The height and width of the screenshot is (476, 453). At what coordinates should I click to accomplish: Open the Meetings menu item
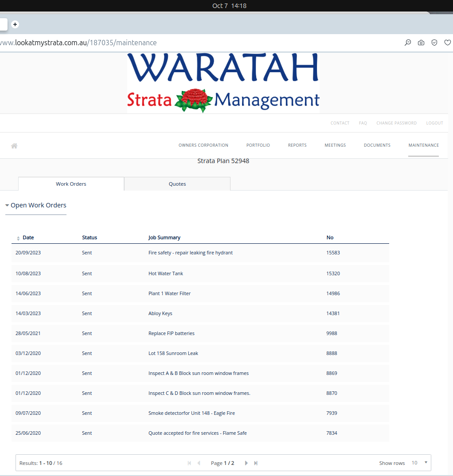point(335,145)
